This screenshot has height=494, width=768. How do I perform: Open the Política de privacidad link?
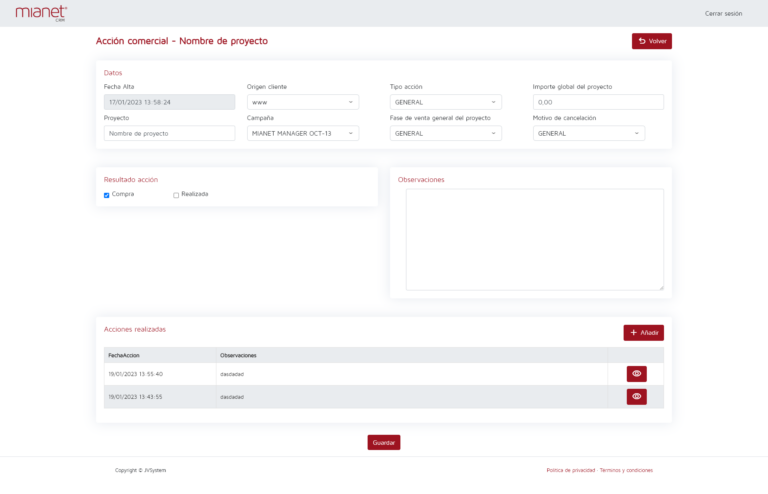[570, 470]
